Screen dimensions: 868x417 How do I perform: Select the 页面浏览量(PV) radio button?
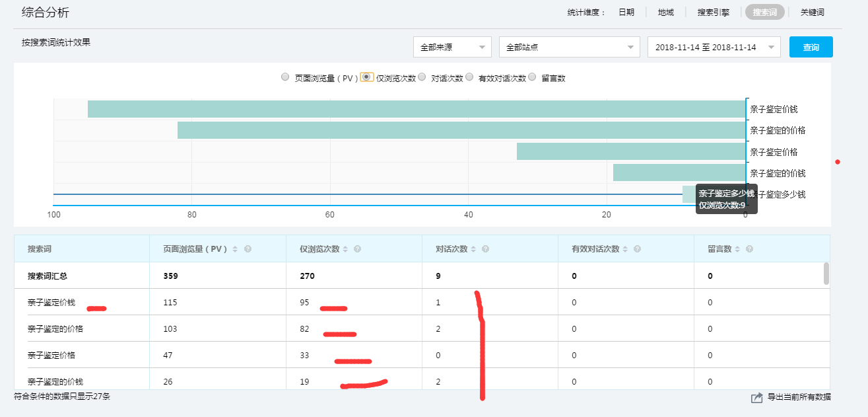coord(285,77)
